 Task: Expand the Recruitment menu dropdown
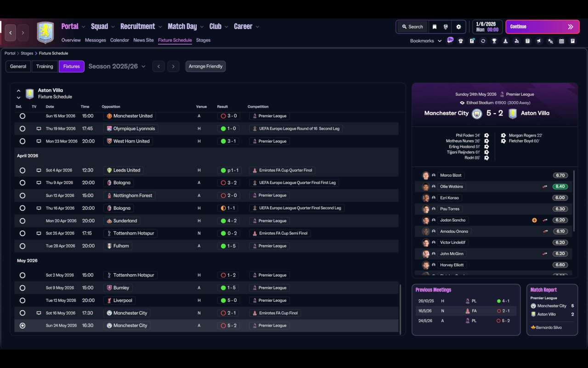coord(160,27)
